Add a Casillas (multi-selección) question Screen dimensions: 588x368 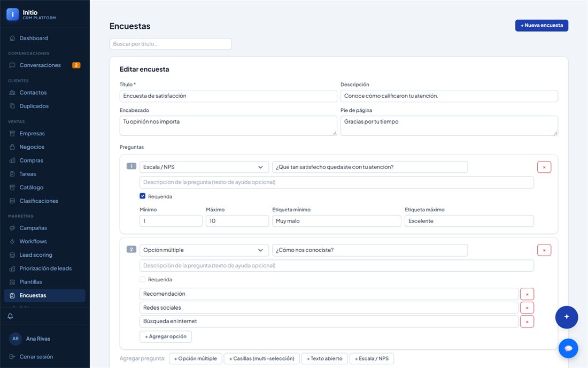coord(262,358)
